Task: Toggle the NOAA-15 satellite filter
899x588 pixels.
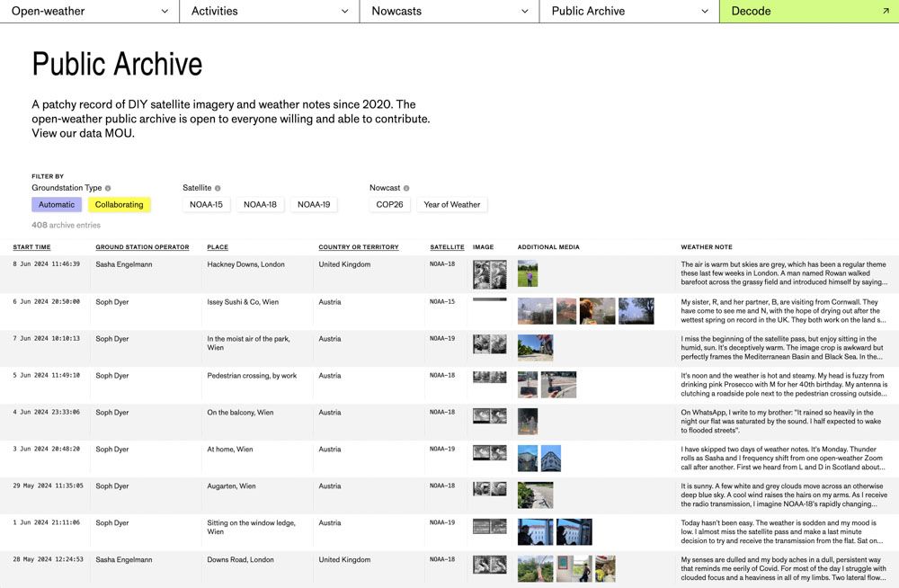Action: pos(206,205)
